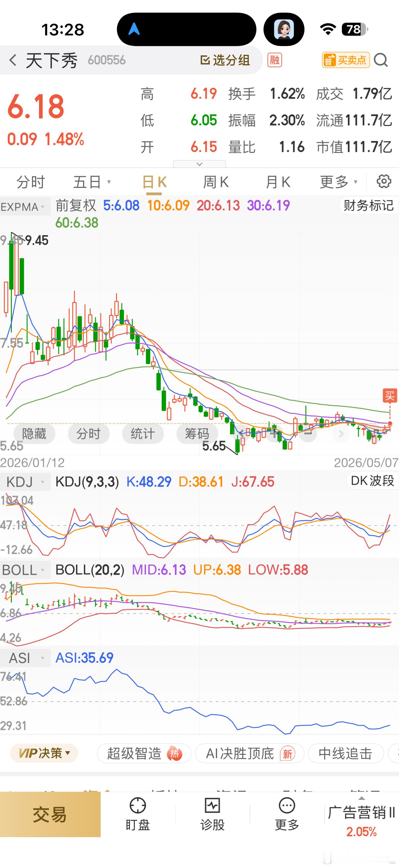The height and width of the screenshot is (868, 399).
Task: Tap the status bar time 13:28
Action: [x=63, y=30]
